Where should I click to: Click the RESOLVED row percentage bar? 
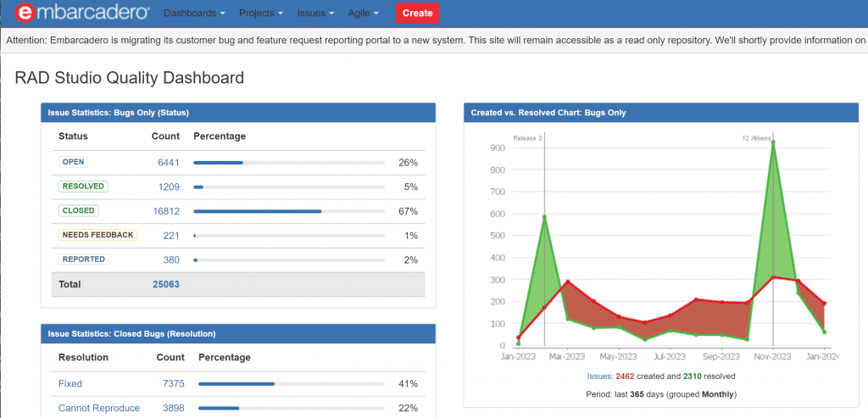click(x=289, y=187)
